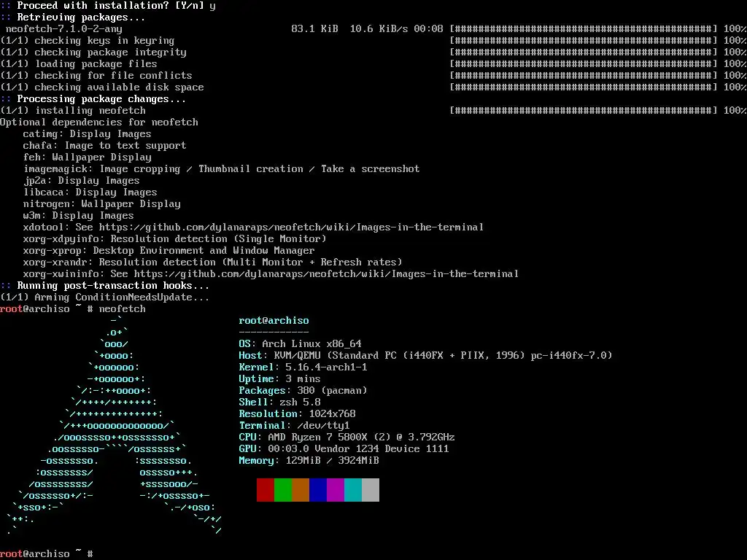This screenshot has width=747, height=560.
Task: Click 'nitrogen: Wallpaper Display' dependency
Action: (102, 204)
